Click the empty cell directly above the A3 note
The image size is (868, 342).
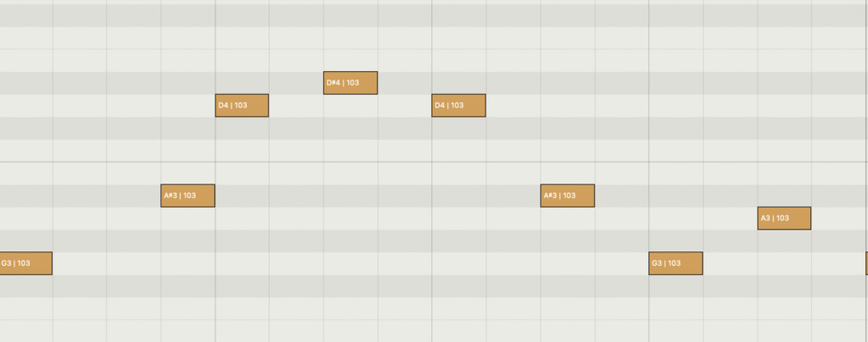click(x=784, y=196)
